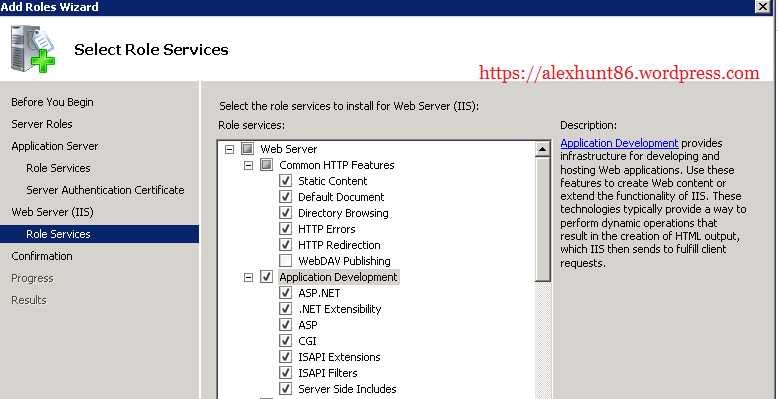Open Role Services under Application Server
778x399 pixels.
click(x=58, y=168)
